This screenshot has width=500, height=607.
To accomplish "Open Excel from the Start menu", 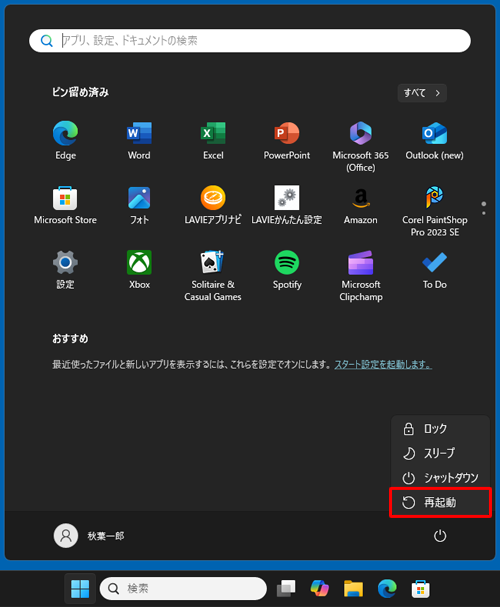I will tap(213, 140).
